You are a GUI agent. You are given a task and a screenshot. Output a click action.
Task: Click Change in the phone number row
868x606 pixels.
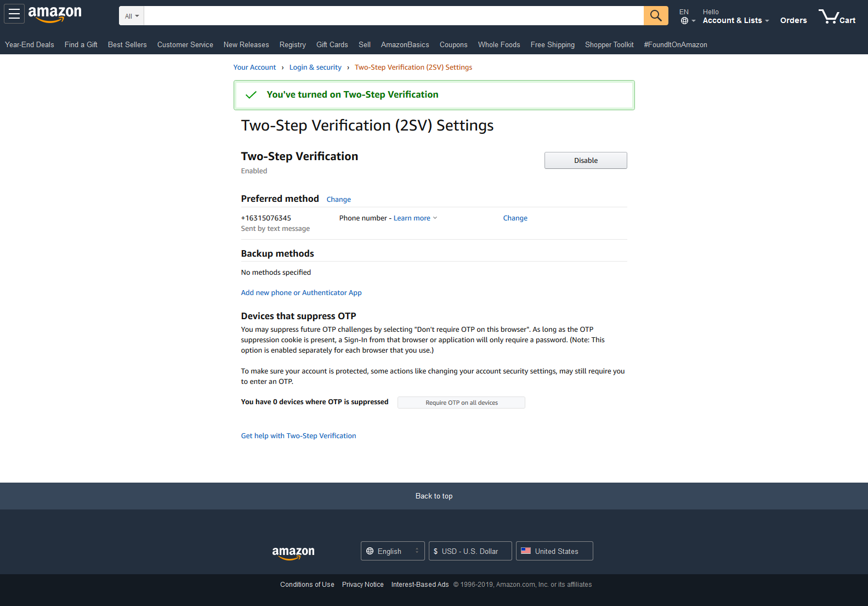tap(515, 218)
